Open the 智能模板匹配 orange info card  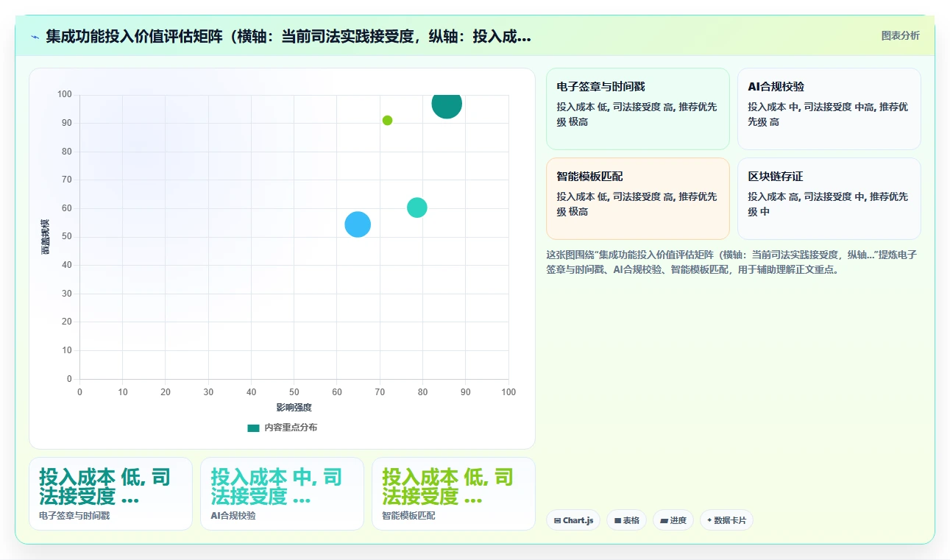pos(637,199)
